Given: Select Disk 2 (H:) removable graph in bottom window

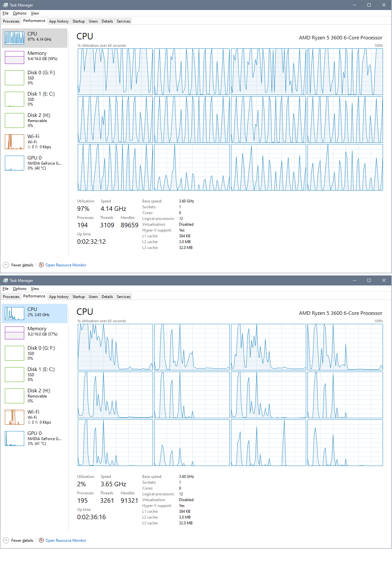Looking at the screenshot, I should [15, 396].
